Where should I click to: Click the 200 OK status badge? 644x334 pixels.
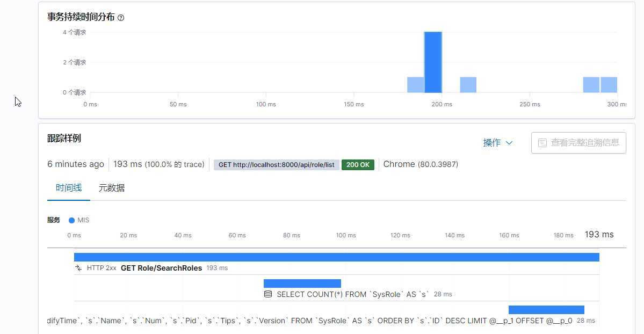pyautogui.click(x=358, y=165)
